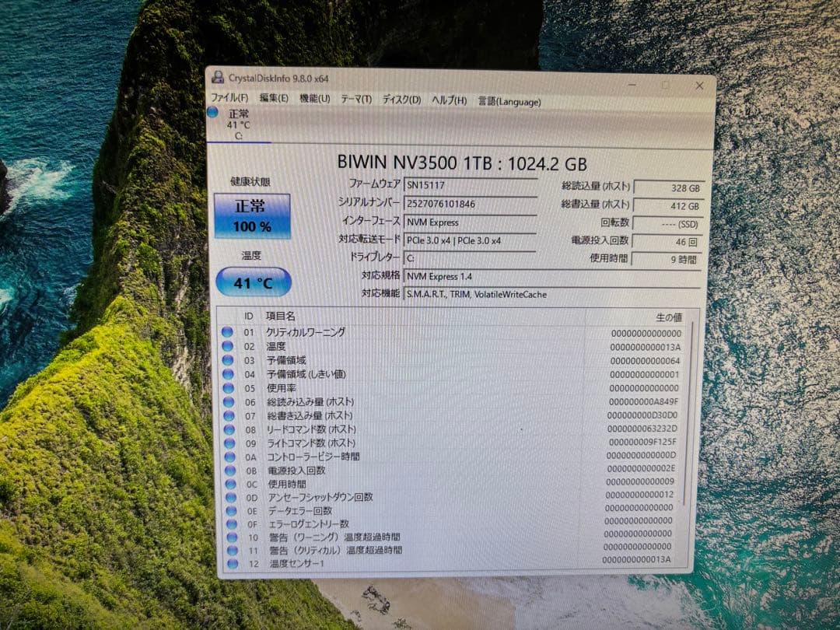Click the 生の値 column header
Viewport: 840px width, 630px height.
click(669, 317)
